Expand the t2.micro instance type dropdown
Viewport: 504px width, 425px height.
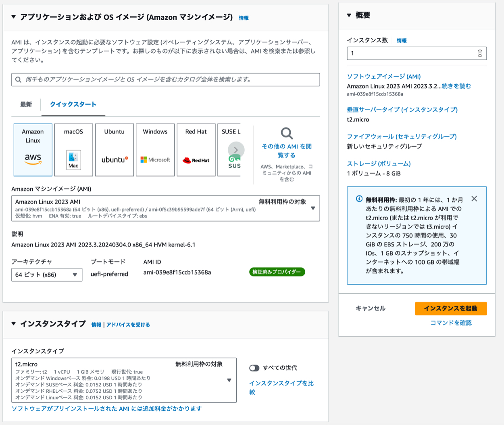point(229,380)
